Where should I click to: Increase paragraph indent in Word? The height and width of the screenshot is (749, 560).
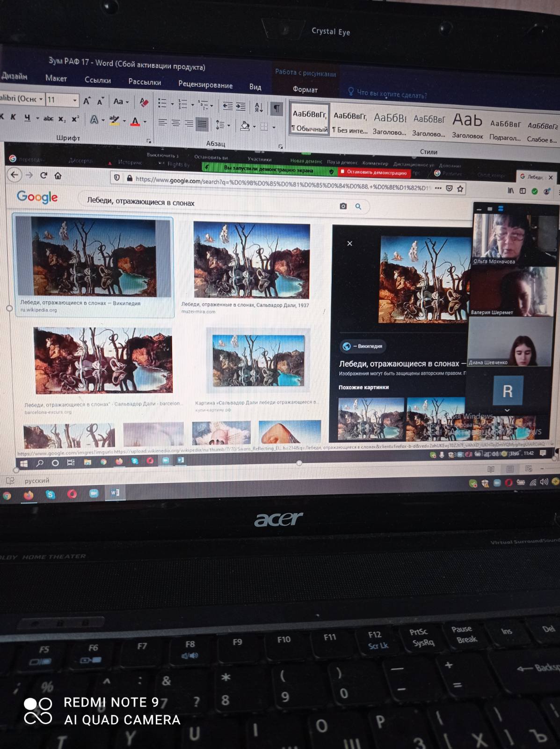click(x=240, y=107)
